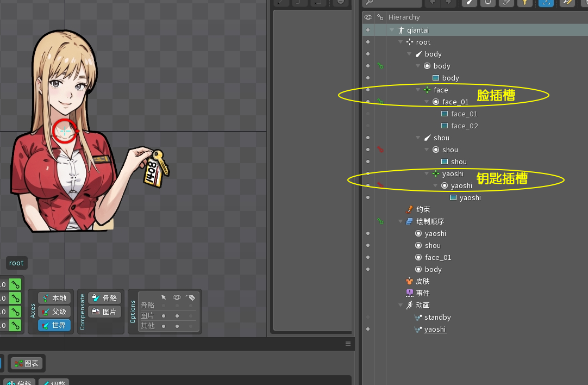This screenshot has height=385, width=588.
Task: Click the 动画 running figure icon
Action: 410,305
